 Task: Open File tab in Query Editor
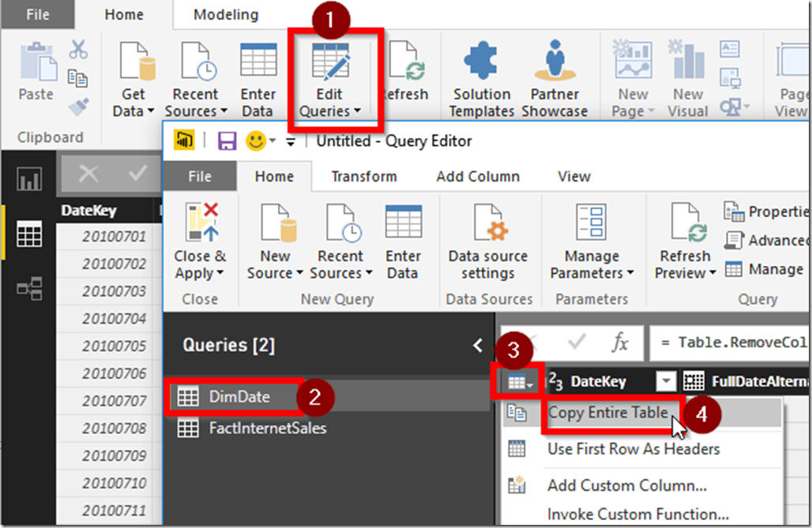coord(200,177)
